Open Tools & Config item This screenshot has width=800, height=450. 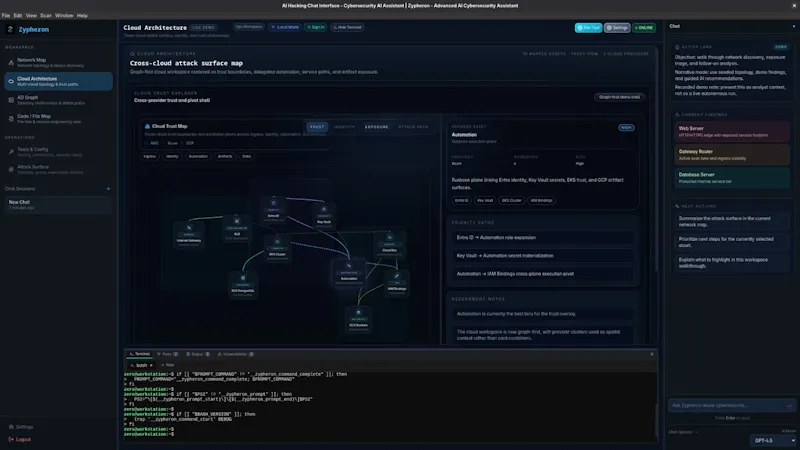click(58, 152)
